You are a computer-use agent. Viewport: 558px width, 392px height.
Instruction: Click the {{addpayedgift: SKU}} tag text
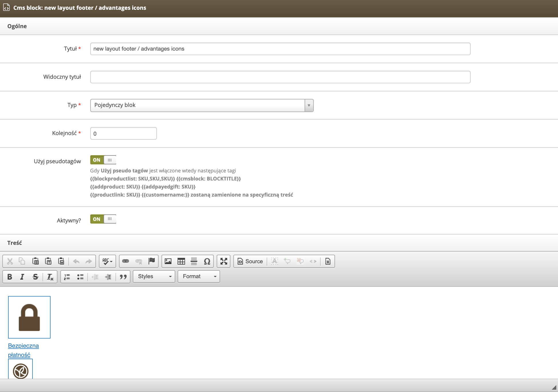pos(168,187)
